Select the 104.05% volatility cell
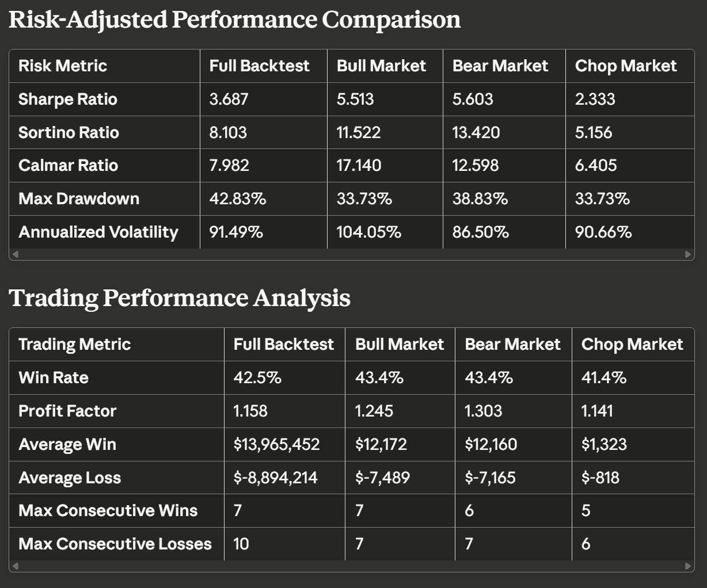The image size is (707, 588). (368, 232)
